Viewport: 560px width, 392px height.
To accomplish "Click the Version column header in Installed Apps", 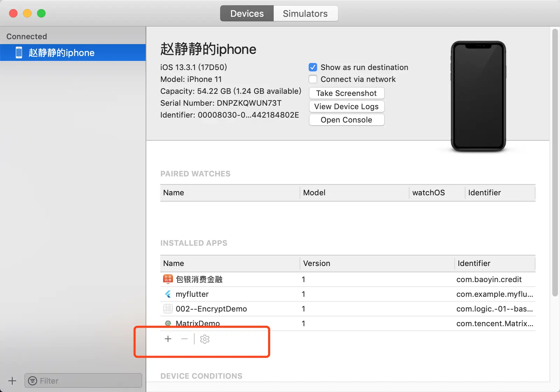I will [377, 263].
